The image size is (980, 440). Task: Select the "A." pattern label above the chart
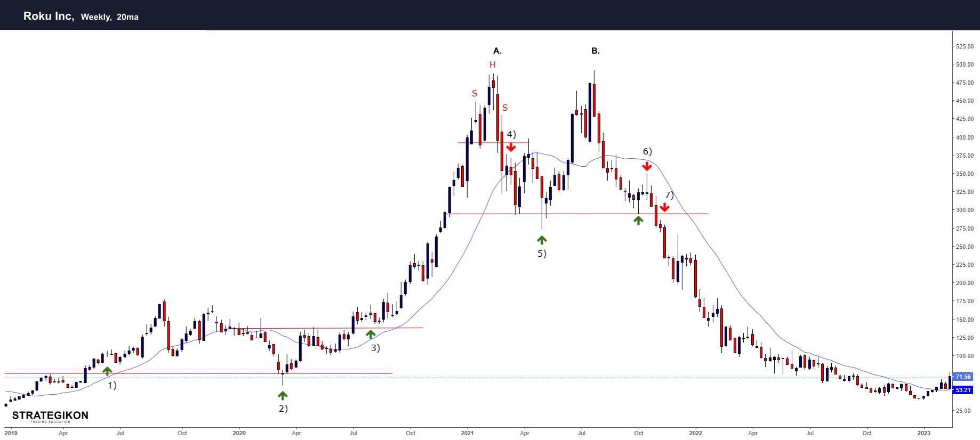[497, 51]
